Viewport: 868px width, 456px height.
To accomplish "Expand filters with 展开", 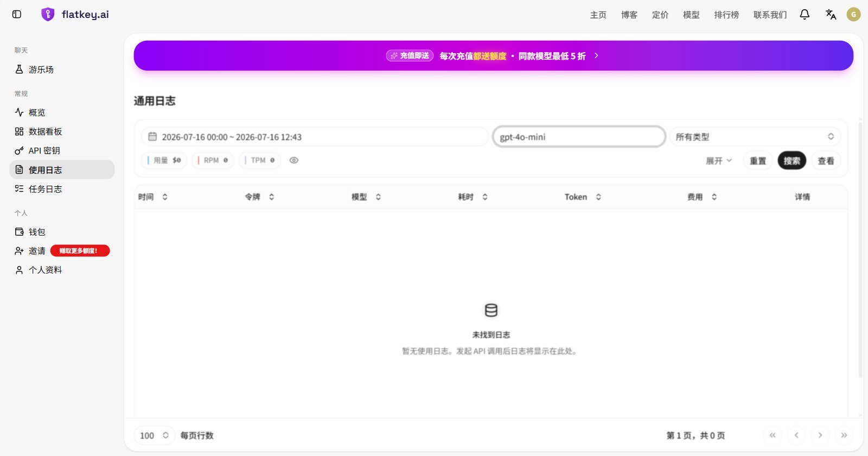I will click(x=719, y=161).
